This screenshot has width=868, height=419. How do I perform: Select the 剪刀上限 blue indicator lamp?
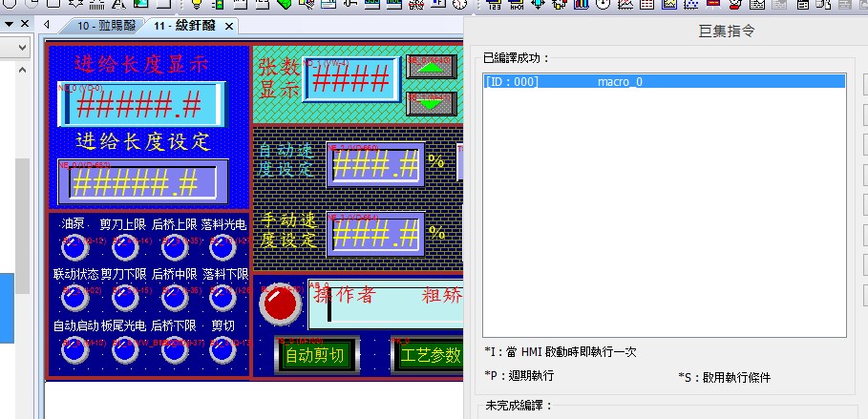pos(124,251)
